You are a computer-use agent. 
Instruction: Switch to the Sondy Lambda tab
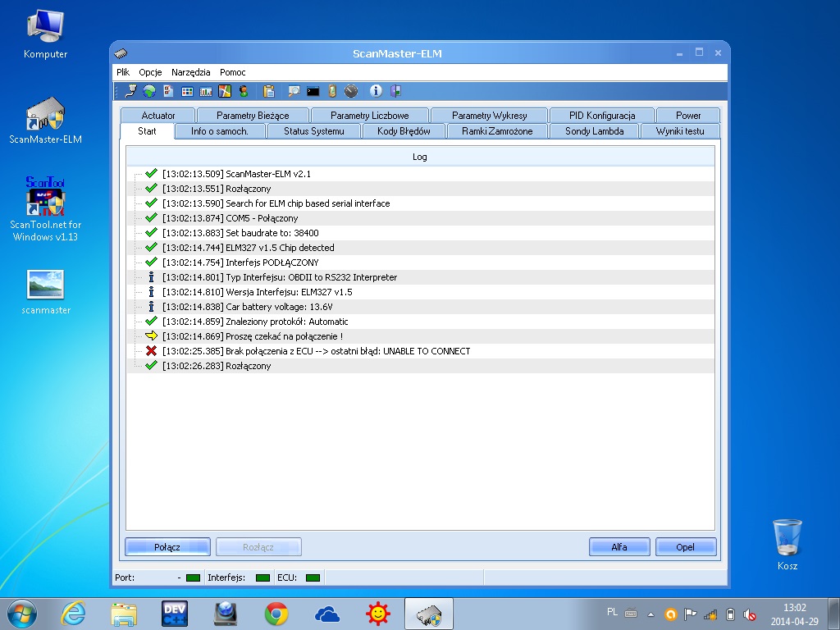click(594, 131)
